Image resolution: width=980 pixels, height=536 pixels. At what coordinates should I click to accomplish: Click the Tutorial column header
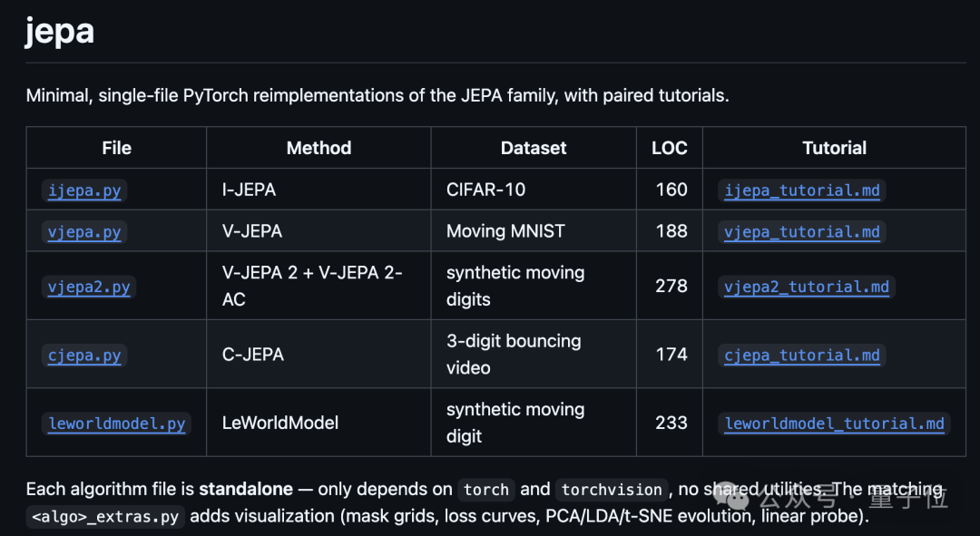(835, 148)
